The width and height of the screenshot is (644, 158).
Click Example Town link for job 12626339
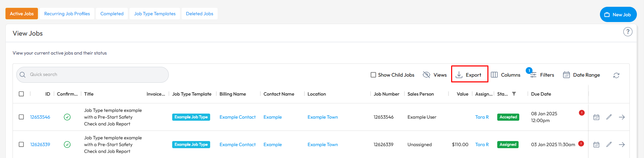click(x=323, y=144)
